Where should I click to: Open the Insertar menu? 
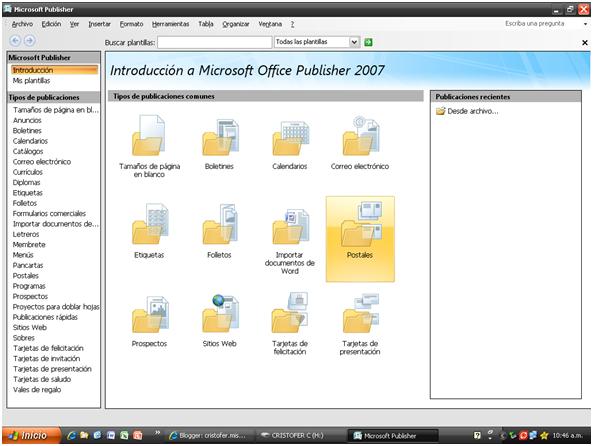click(x=99, y=24)
